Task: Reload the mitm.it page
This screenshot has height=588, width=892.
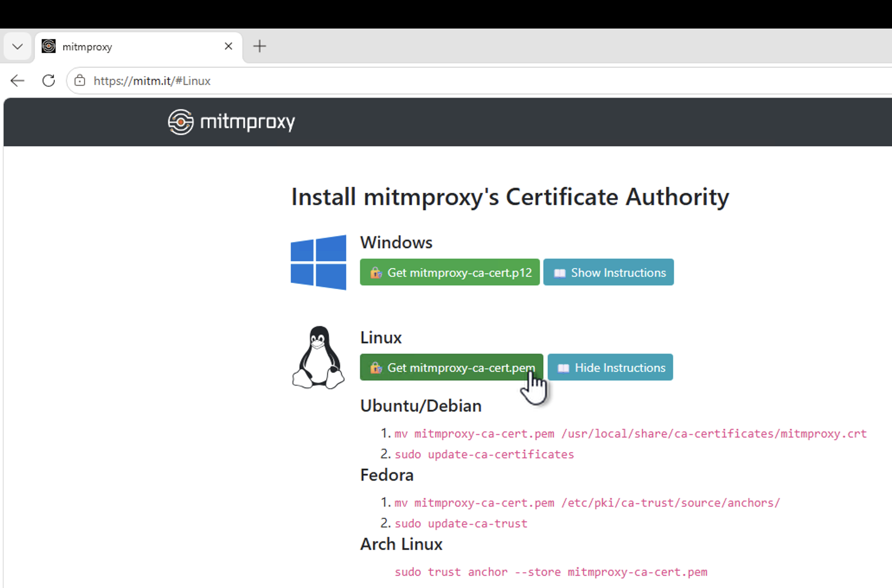Action: pyautogui.click(x=48, y=81)
